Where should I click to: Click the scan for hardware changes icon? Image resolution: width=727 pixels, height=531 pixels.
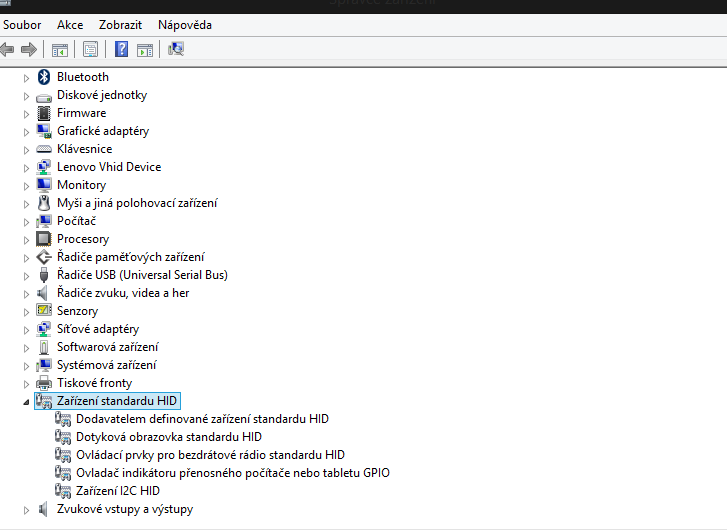click(176, 49)
